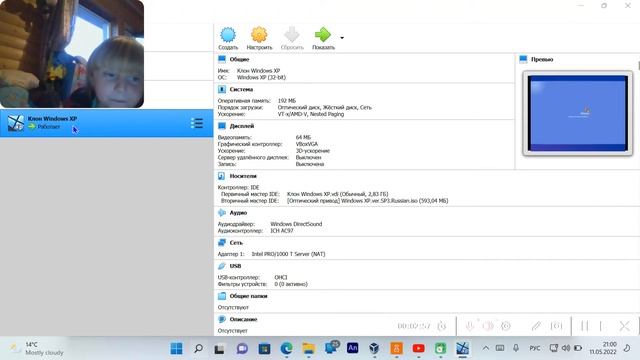Open the volume control in system tray
The image size is (640, 360).
(566, 348)
